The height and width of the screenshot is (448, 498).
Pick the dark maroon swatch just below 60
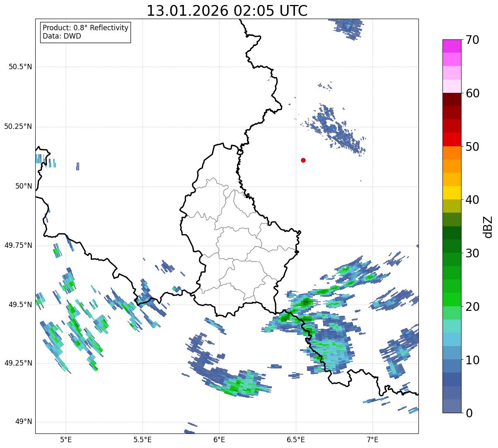[x=452, y=99]
